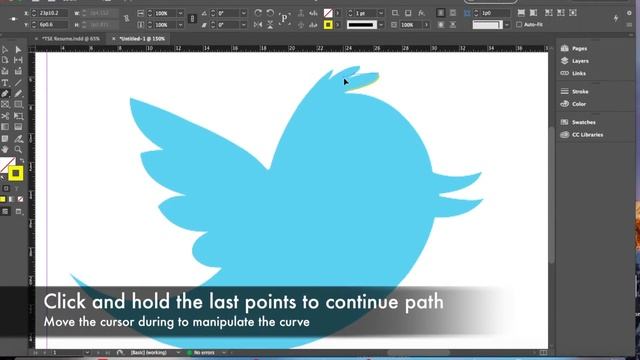The width and height of the screenshot is (640, 360).
Task: Open the Scale X percentage dropdown
Action: 180,13
